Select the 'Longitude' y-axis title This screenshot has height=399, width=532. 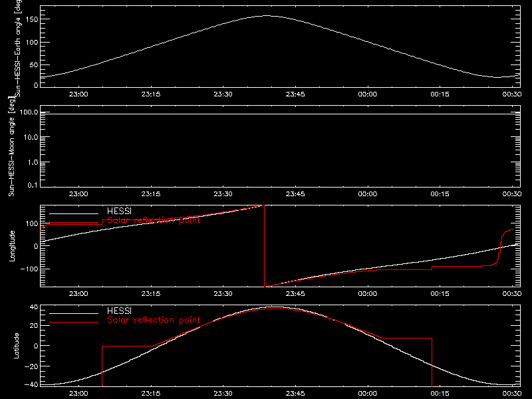coord(12,246)
